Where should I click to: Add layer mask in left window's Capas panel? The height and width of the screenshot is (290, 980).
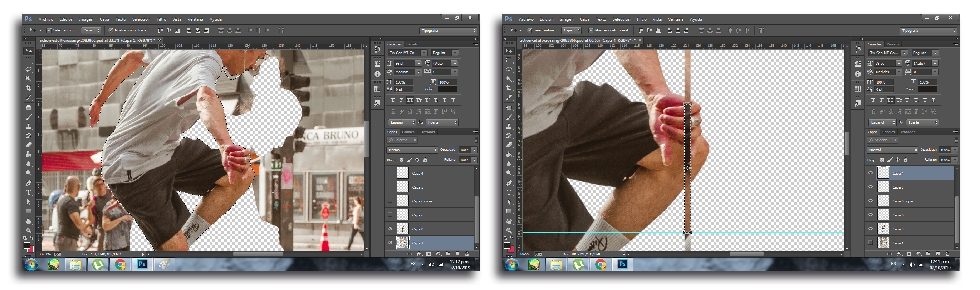pos(428,254)
